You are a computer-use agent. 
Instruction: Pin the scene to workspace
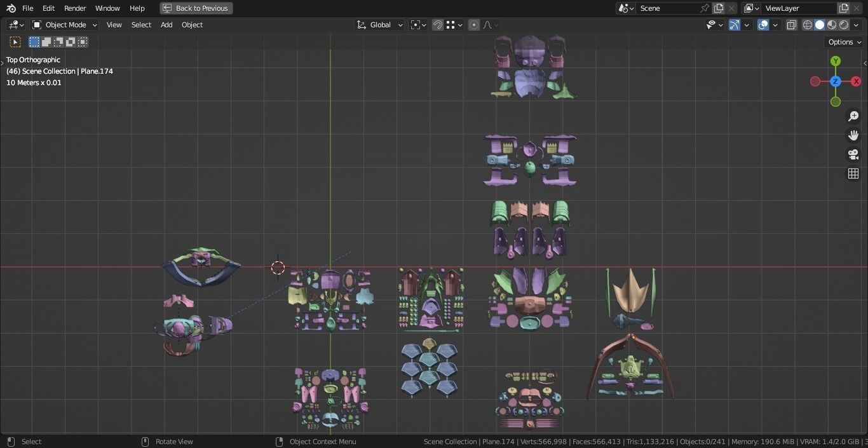click(x=704, y=8)
